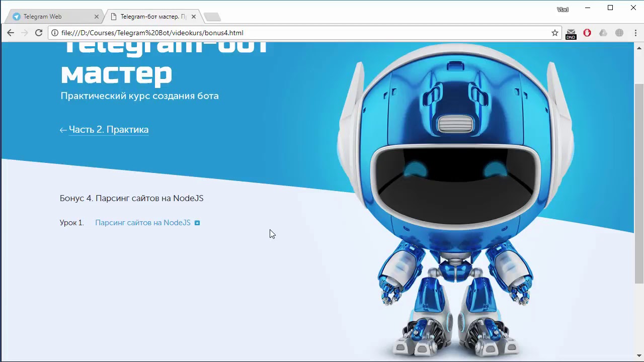Open the grey globe extension icon
This screenshot has width=644, height=362.
(x=619, y=33)
